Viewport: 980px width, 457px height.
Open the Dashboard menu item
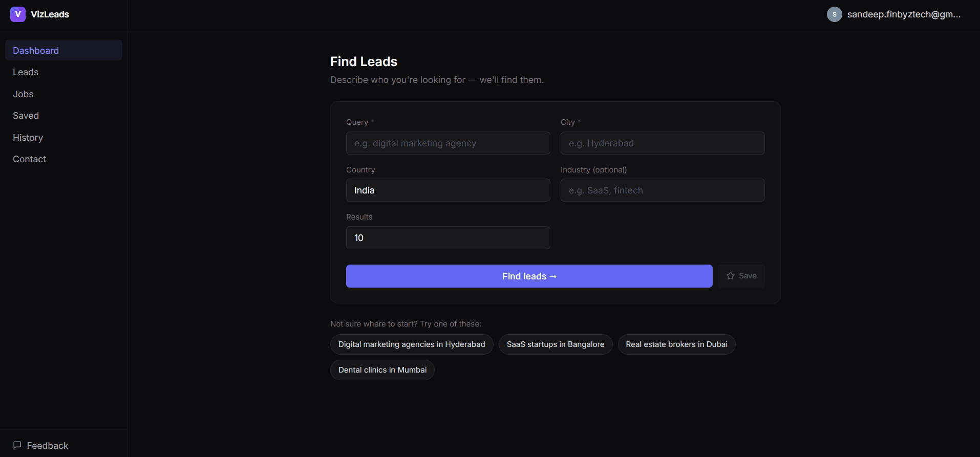63,50
